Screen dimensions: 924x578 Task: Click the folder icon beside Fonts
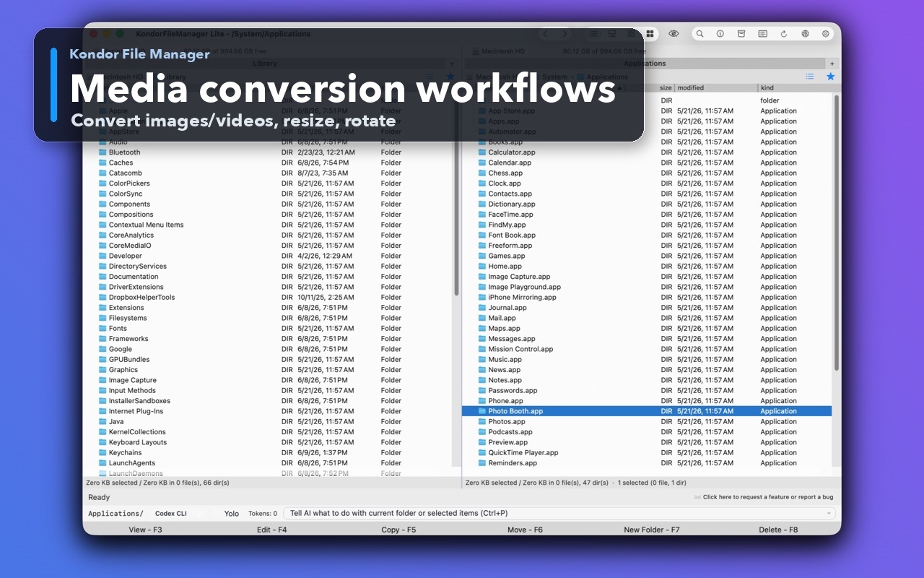103,329
